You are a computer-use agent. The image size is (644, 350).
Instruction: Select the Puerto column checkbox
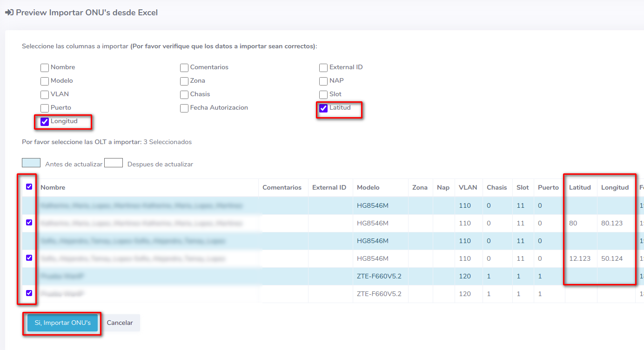[x=45, y=108]
